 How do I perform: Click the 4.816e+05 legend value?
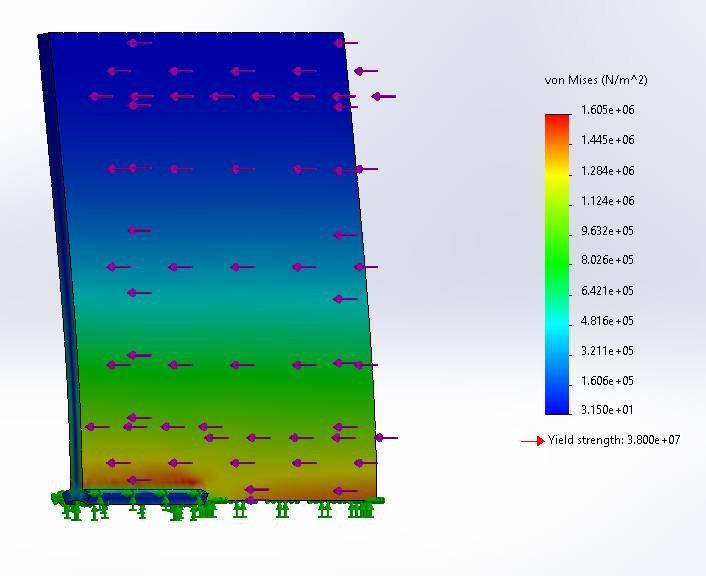click(609, 320)
